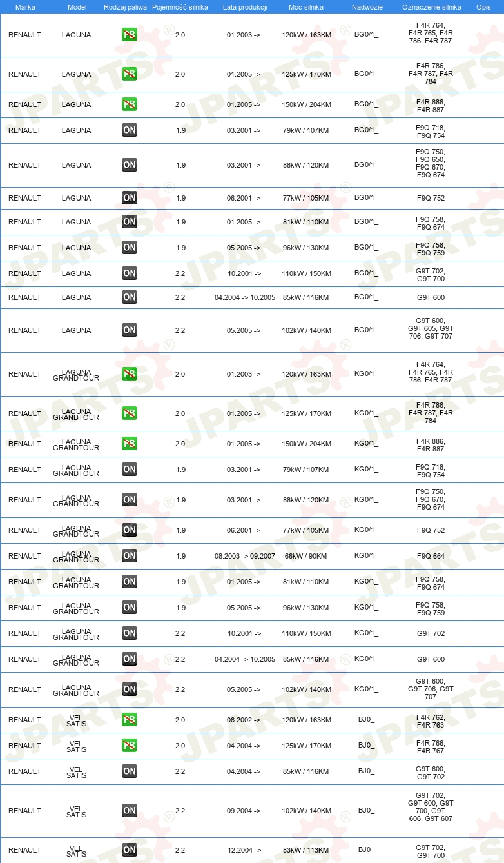Click PB icon in Laguna Grandtour 125kW / 170KM row

click(x=130, y=413)
